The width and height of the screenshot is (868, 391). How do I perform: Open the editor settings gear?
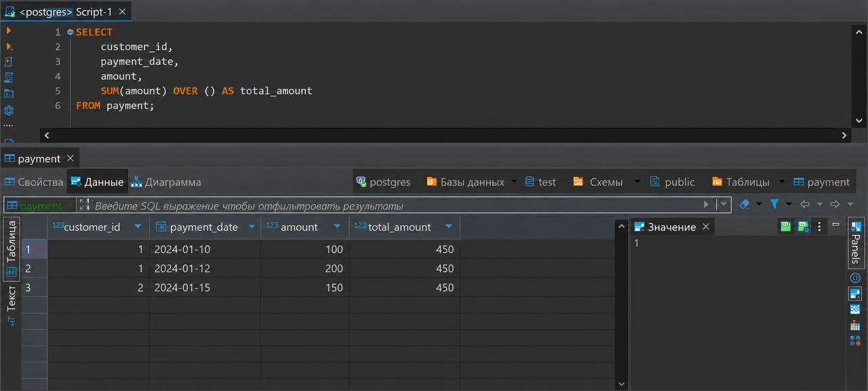tap(9, 110)
